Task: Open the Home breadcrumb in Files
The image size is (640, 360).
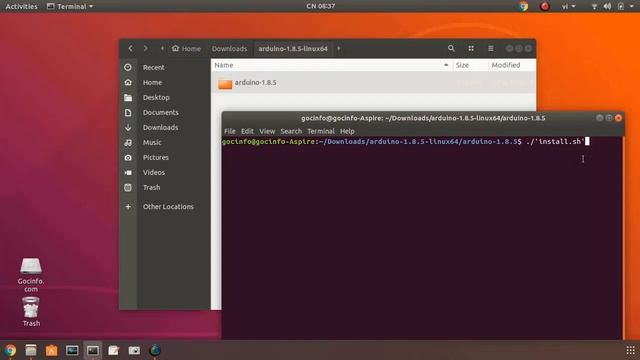Action: coord(187,49)
